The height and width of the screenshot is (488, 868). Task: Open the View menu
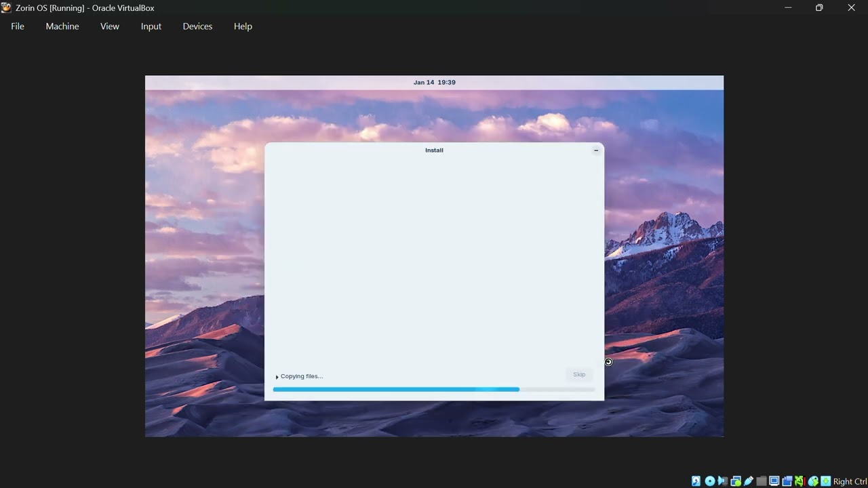pos(110,26)
